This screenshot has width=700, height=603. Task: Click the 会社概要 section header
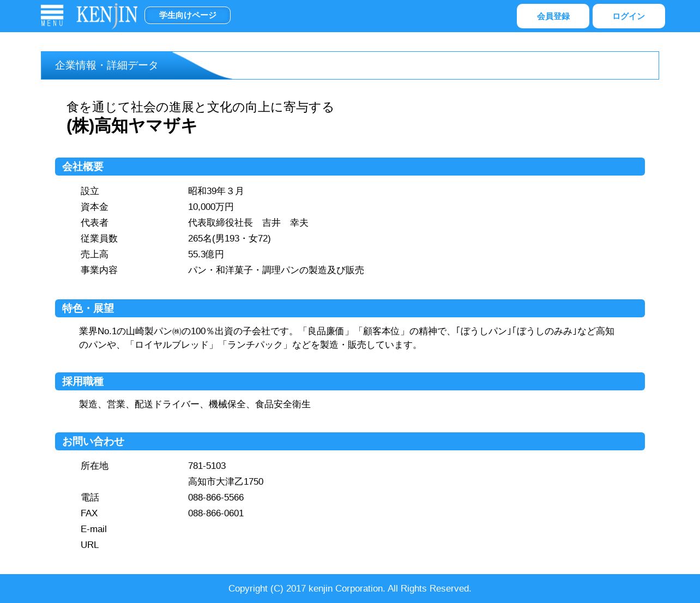click(350, 167)
